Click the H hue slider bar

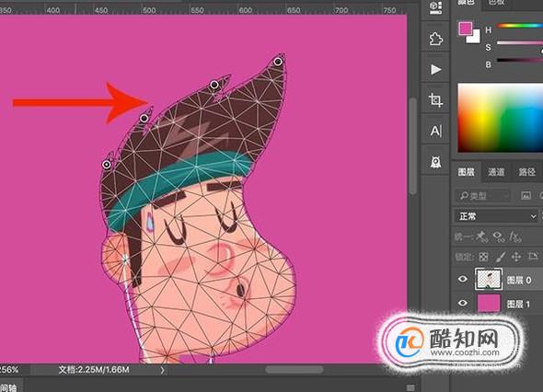(x=519, y=26)
